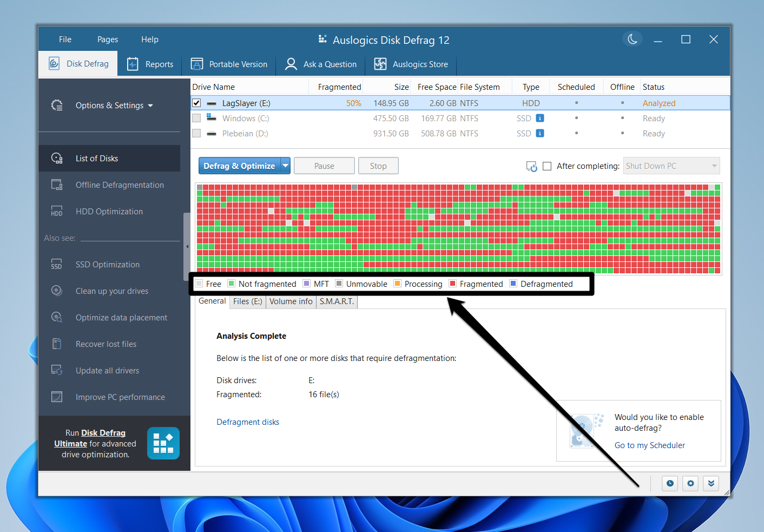Image resolution: width=764 pixels, height=532 pixels.
Task: Click SSD info icon for Windows (C:)
Action: [539, 118]
